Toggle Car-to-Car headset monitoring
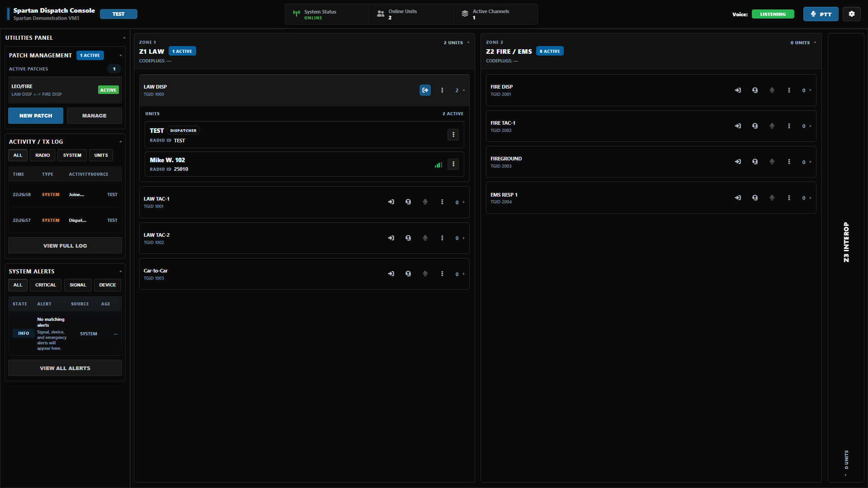 coord(408,274)
